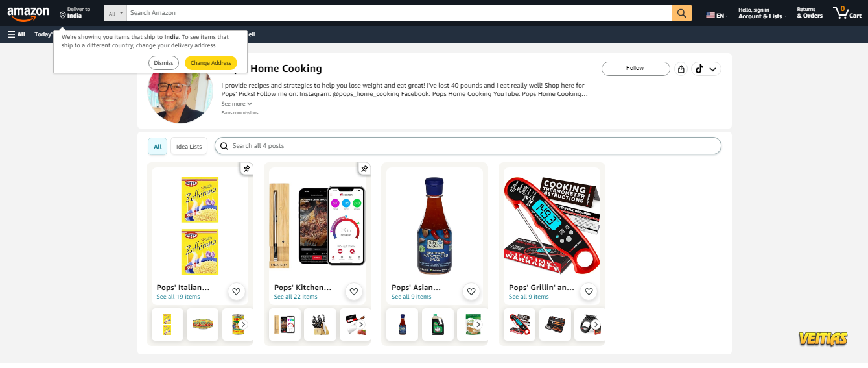Click the Change Address button

tap(211, 63)
